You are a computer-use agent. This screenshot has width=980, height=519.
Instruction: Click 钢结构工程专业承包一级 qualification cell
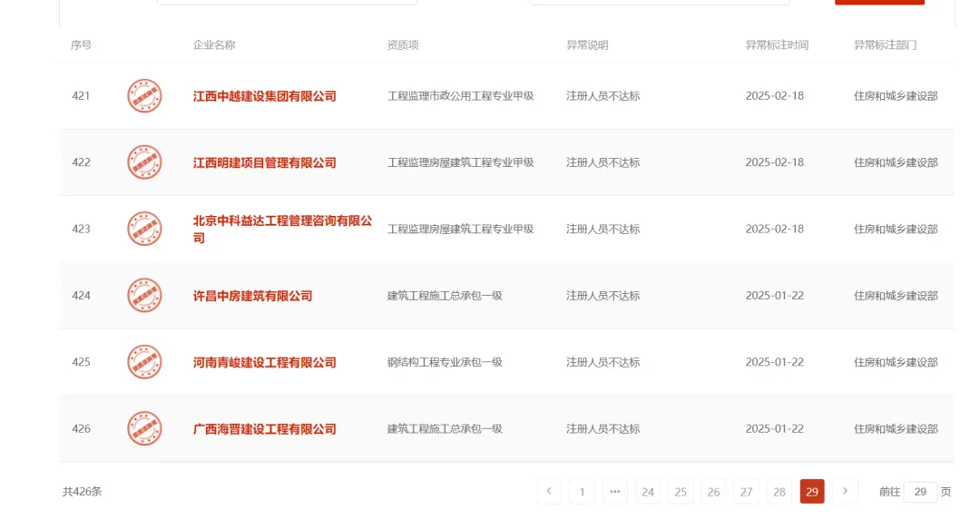[445, 362]
